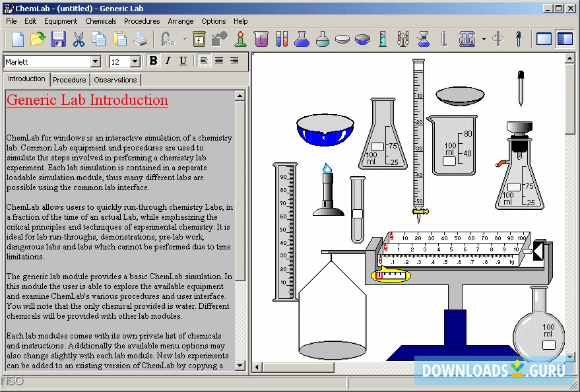Open the Procedures menu
Image resolution: width=580 pixels, height=392 pixels.
point(142,21)
